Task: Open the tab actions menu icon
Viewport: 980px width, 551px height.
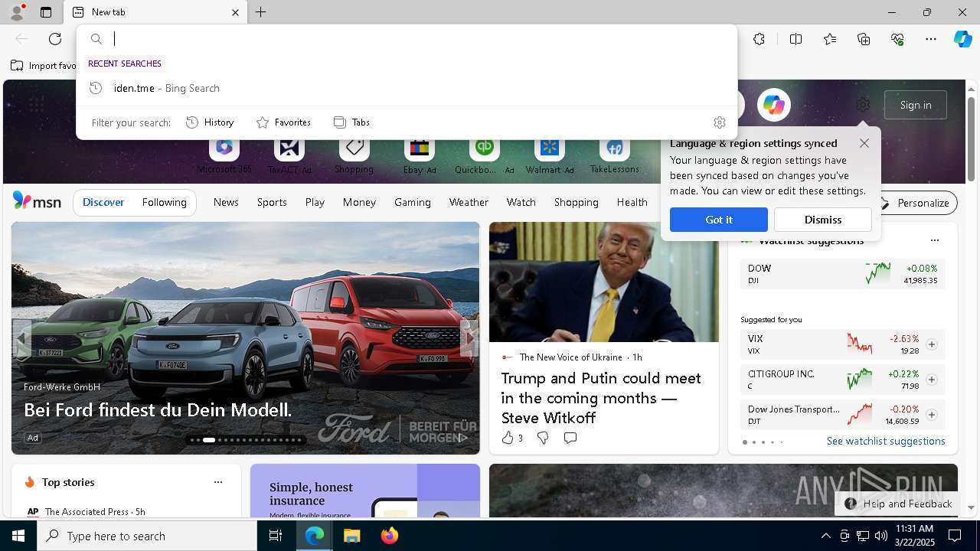Action: [46, 12]
